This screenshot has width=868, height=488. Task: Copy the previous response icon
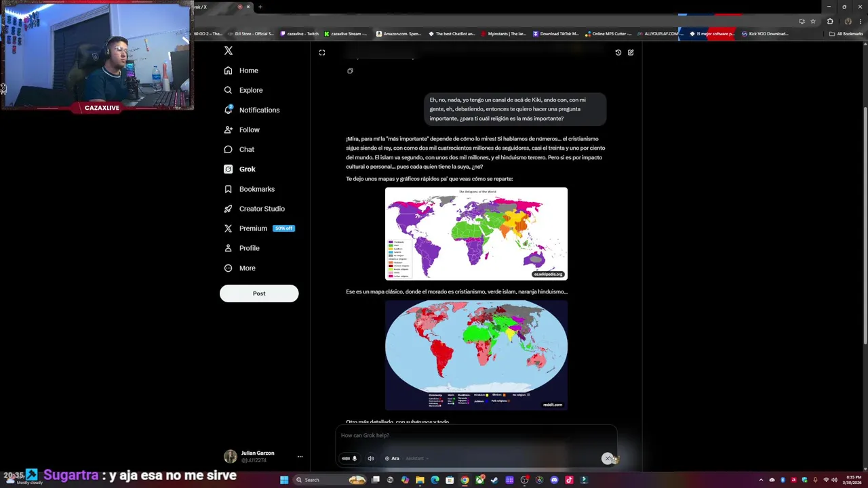coord(350,70)
